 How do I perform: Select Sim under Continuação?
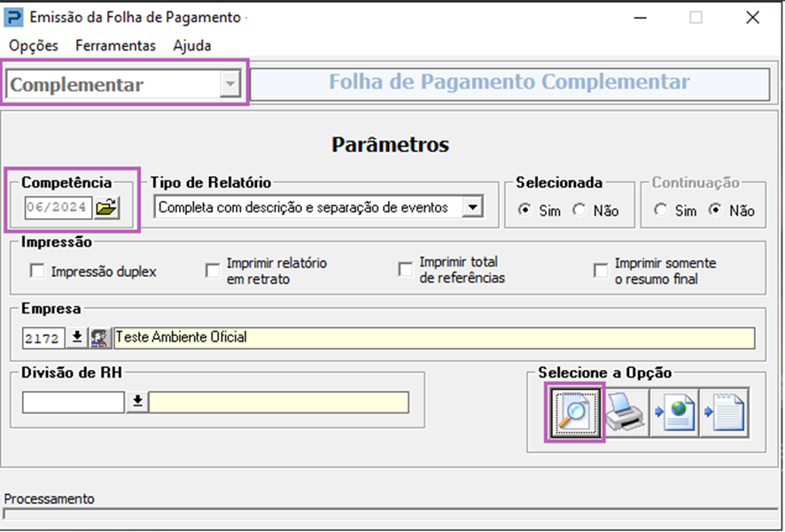click(x=661, y=210)
